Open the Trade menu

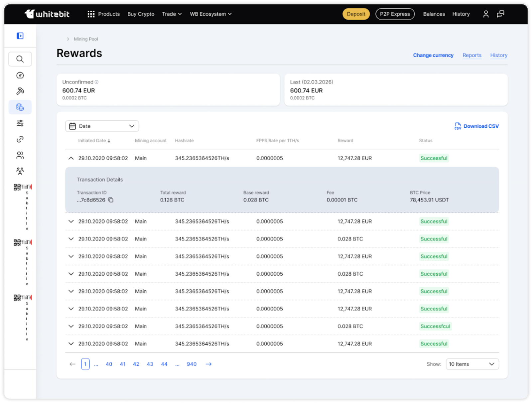[172, 14]
